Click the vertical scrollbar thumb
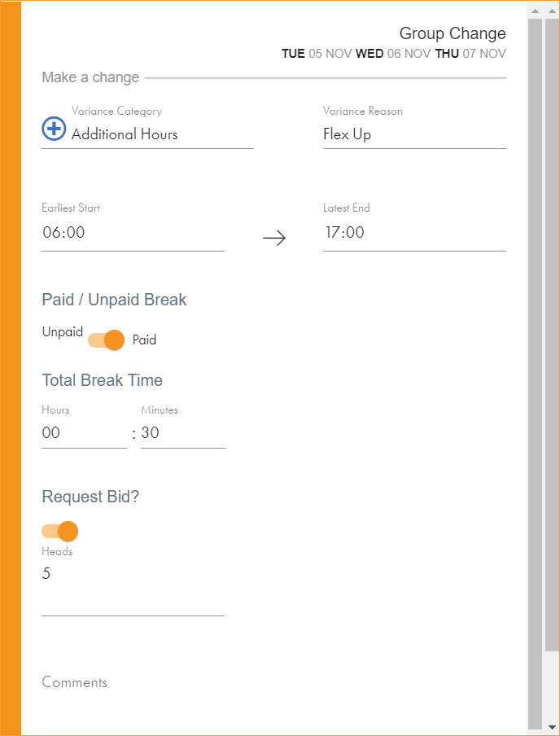The width and height of the screenshot is (560, 736). (535, 366)
